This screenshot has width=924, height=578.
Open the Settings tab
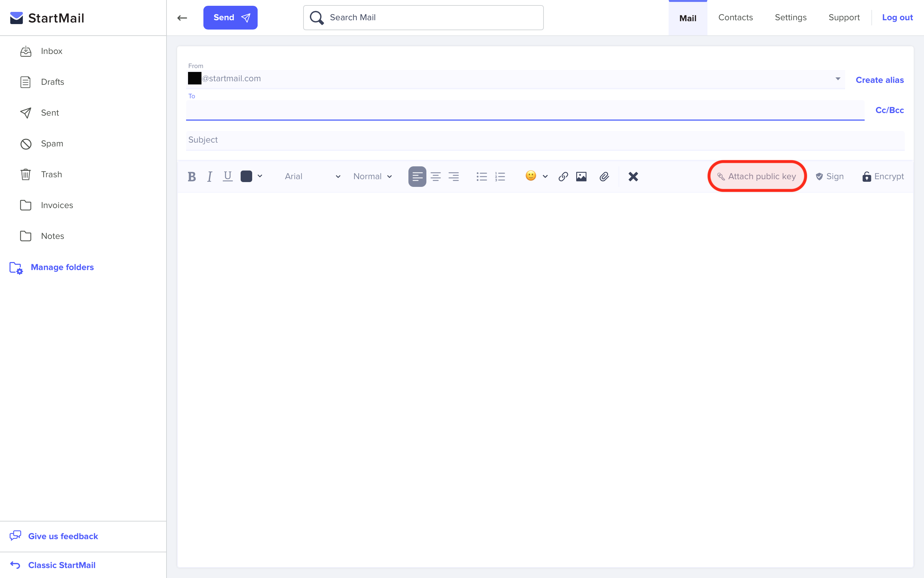790,18
